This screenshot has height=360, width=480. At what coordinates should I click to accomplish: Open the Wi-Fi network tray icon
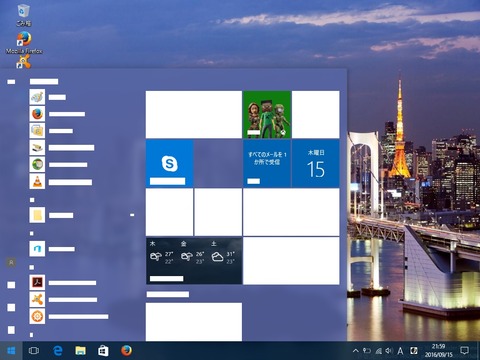pyautogui.click(x=378, y=351)
